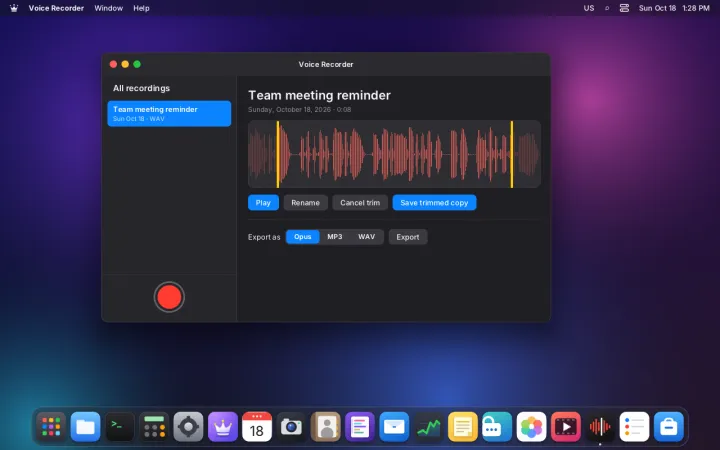
Task: Open the Voice Recorder app menu
Action: (56, 8)
